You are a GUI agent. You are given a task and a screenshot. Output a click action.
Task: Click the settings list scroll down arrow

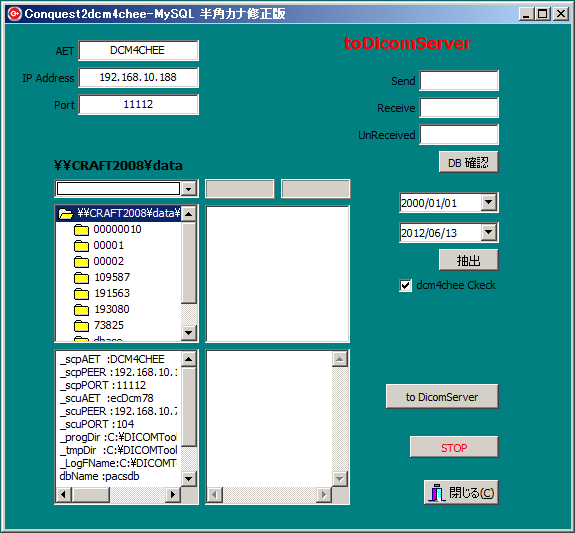coord(189,478)
